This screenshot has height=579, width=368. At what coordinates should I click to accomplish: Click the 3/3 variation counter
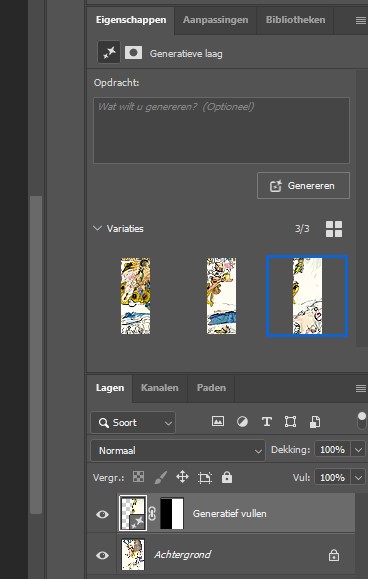coord(302,229)
